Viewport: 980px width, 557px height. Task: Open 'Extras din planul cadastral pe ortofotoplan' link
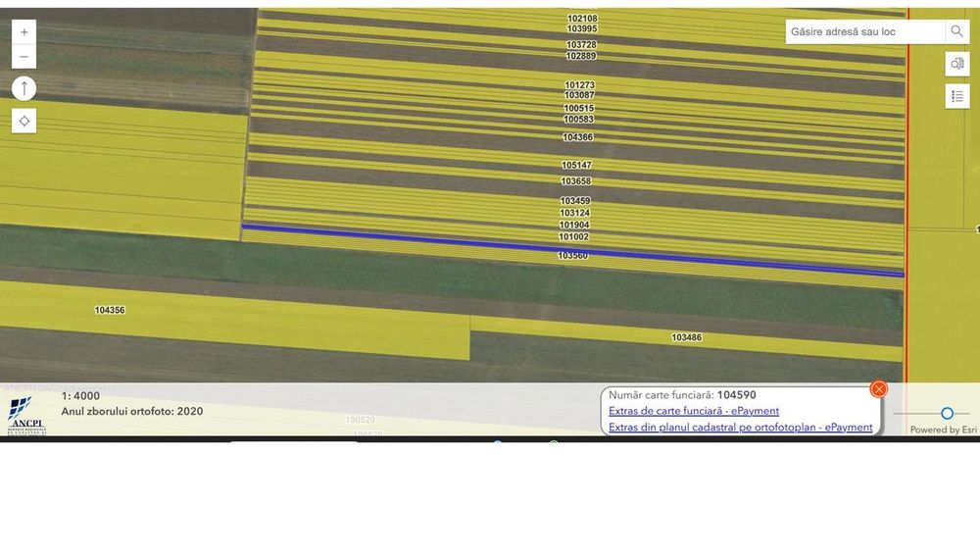pos(740,427)
